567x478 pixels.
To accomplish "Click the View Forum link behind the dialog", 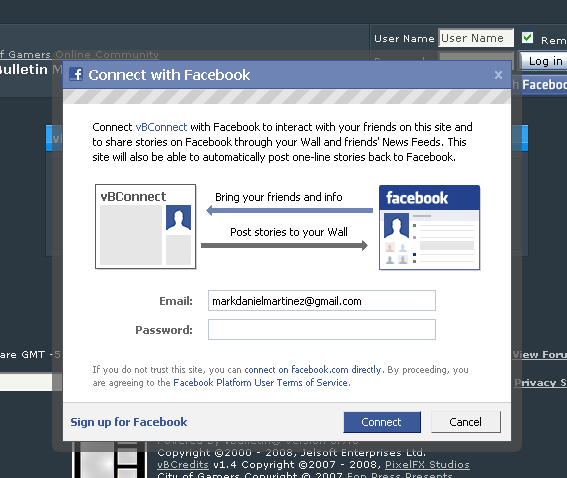I will click(540, 355).
